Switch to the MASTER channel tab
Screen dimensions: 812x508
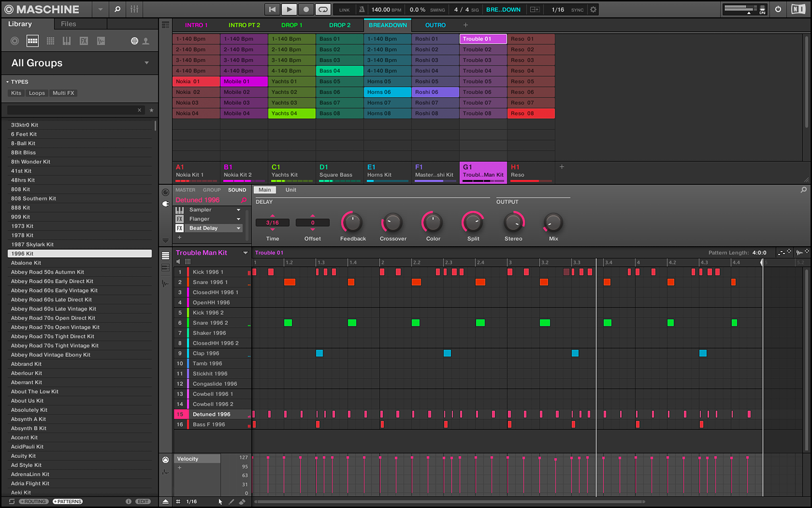point(185,190)
